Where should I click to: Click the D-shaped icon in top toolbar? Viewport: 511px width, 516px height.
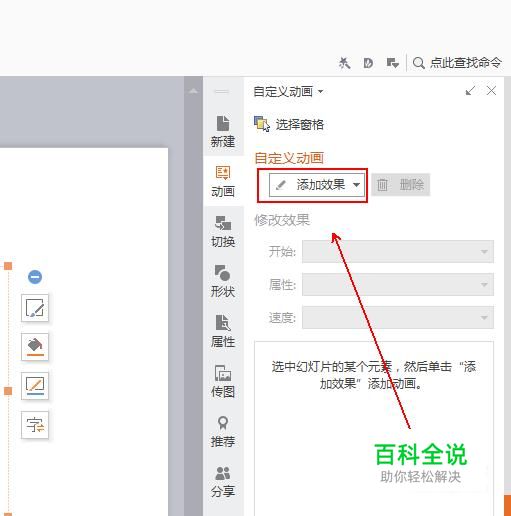click(368, 63)
